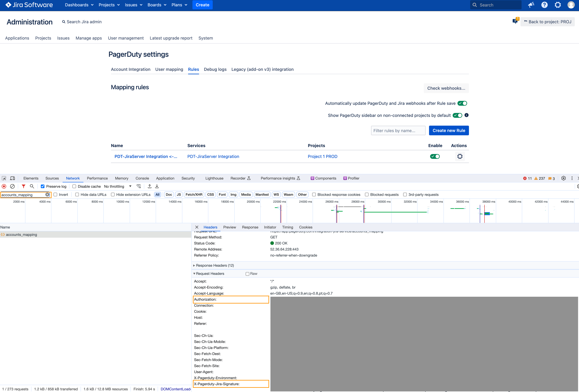Image resolution: width=579 pixels, height=392 pixels.
Task: Check Blocked requests
Action: pos(367,195)
